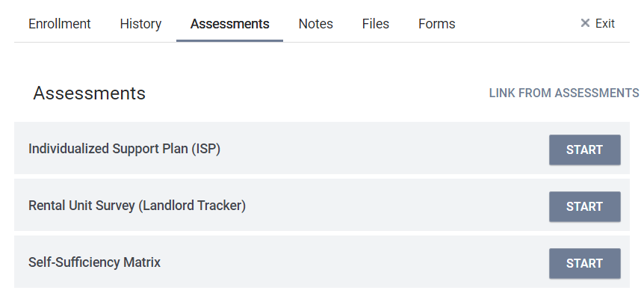Open the Files tab
This screenshot has width=644, height=305.
pyautogui.click(x=375, y=24)
